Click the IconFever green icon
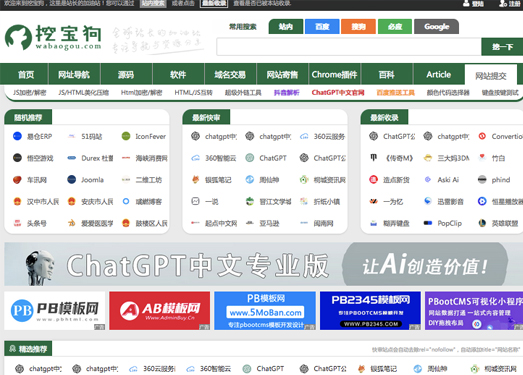Image resolution: width=523 pixels, height=375 pixels. tap(126, 136)
